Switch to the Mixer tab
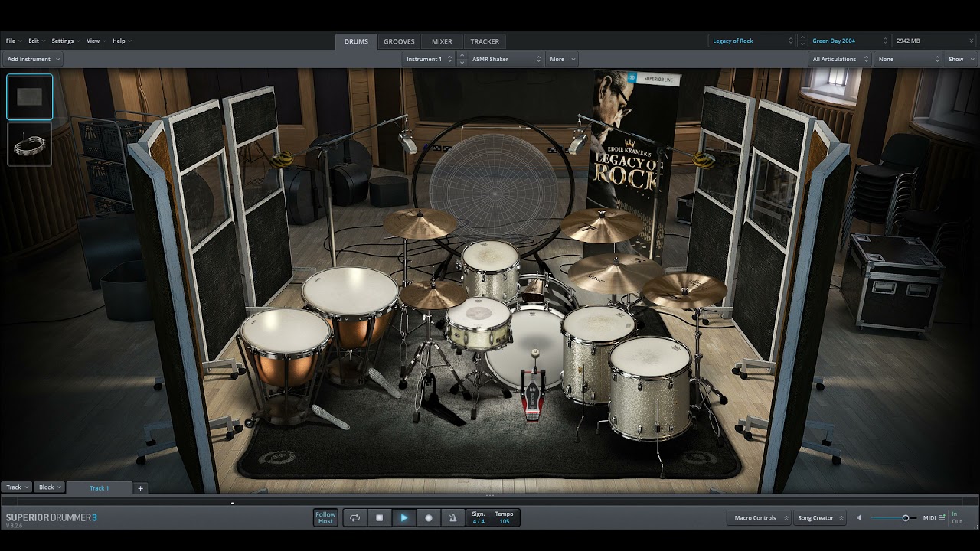The height and width of the screenshot is (551, 980). pos(442,41)
